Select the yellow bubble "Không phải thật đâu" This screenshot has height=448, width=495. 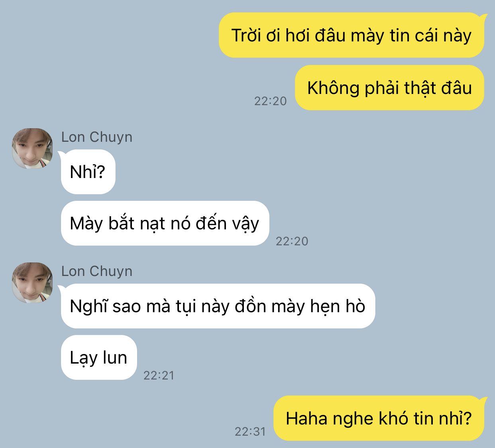389,88
